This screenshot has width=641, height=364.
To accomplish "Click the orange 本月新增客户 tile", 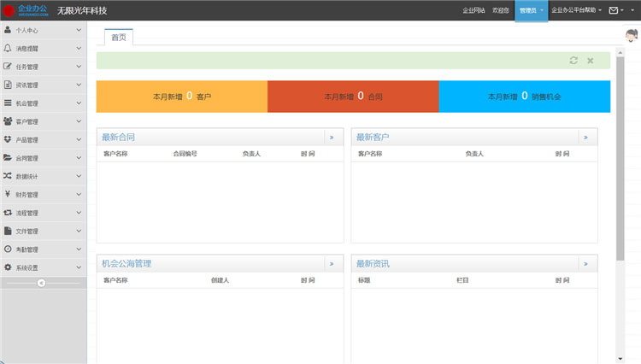I will point(181,97).
